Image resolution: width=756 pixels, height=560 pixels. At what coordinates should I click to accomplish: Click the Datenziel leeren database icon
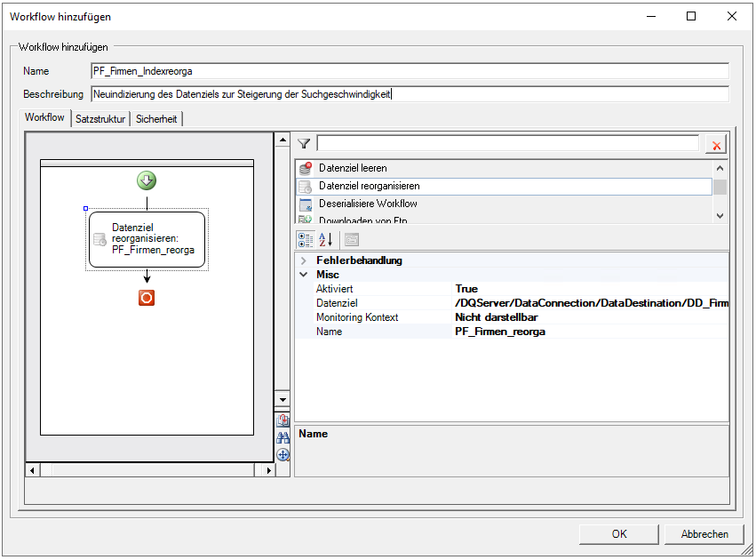point(306,168)
